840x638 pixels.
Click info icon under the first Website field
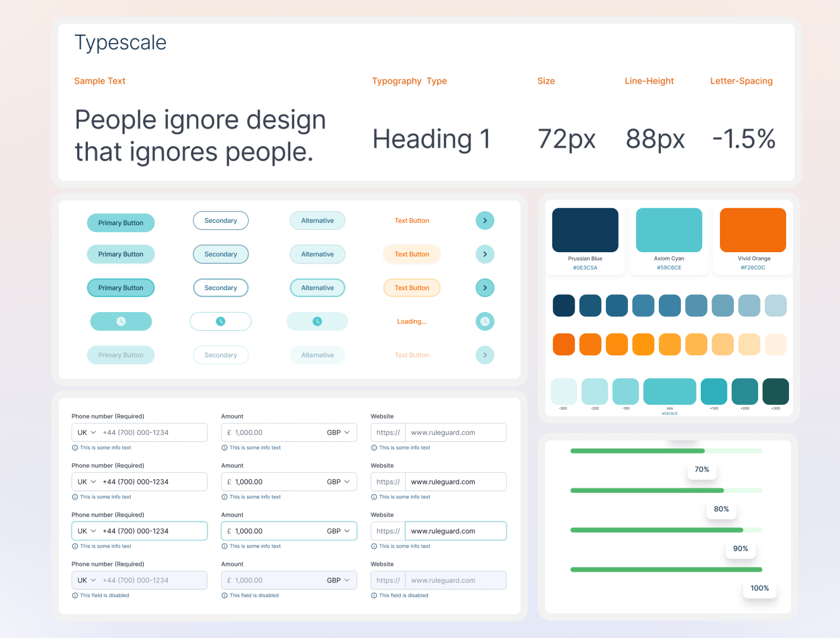click(x=374, y=447)
